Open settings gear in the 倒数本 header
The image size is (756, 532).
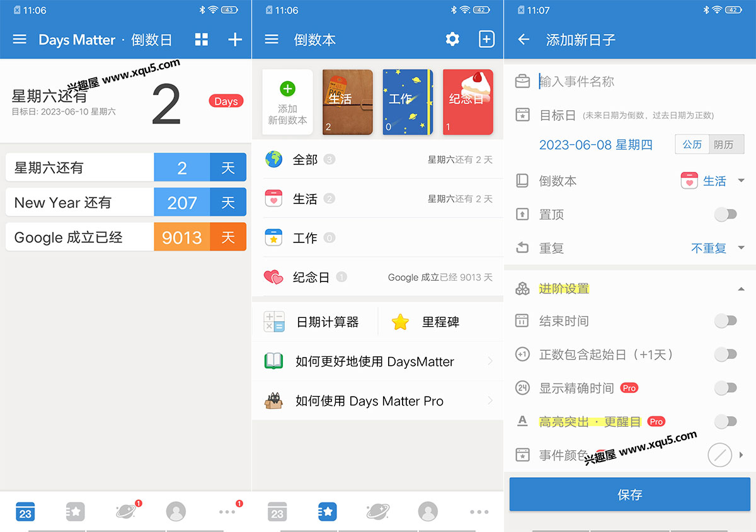pyautogui.click(x=452, y=40)
